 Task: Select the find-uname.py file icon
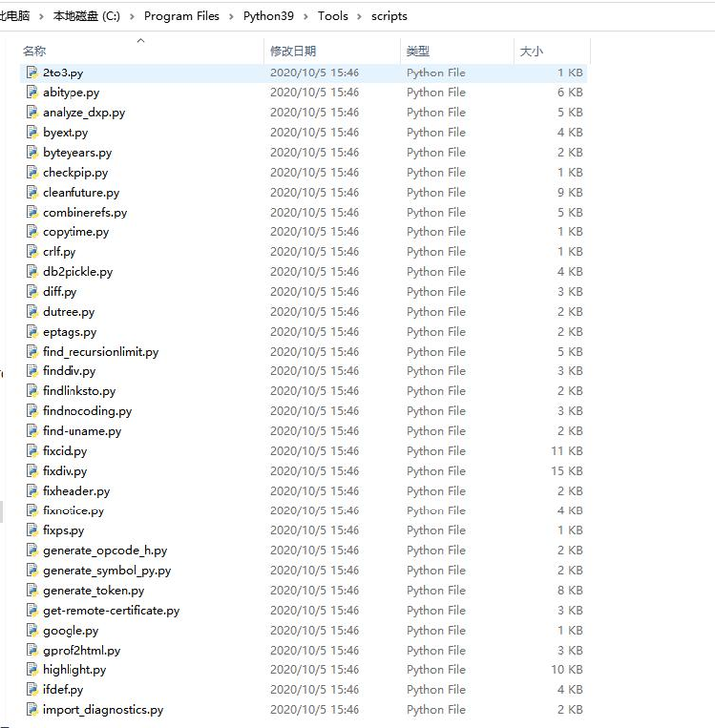click(x=32, y=431)
